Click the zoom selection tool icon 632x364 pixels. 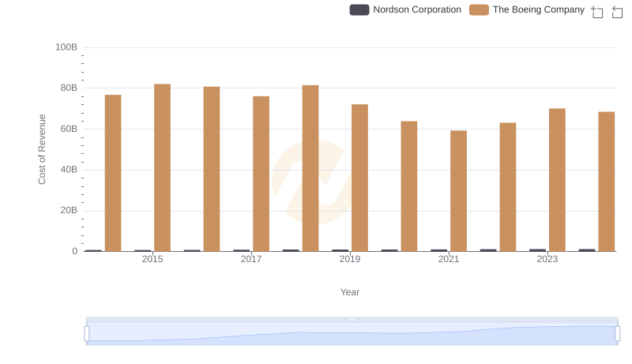pyautogui.click(x=597, y=12)
